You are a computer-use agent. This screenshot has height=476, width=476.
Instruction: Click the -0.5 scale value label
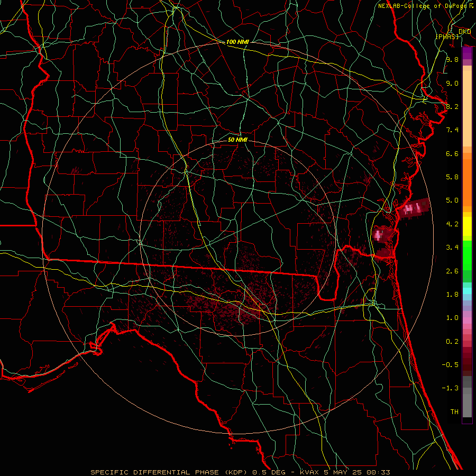pos(450,365)
